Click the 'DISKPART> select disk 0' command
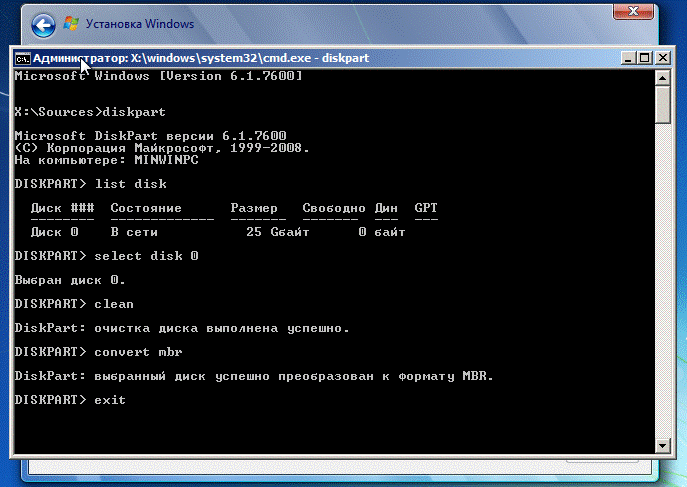Viewport: 687px width, 487px height. (106, 256)
